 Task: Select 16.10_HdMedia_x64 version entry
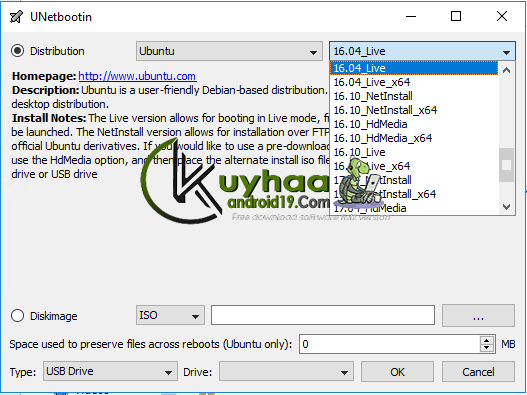pos(414,138)
